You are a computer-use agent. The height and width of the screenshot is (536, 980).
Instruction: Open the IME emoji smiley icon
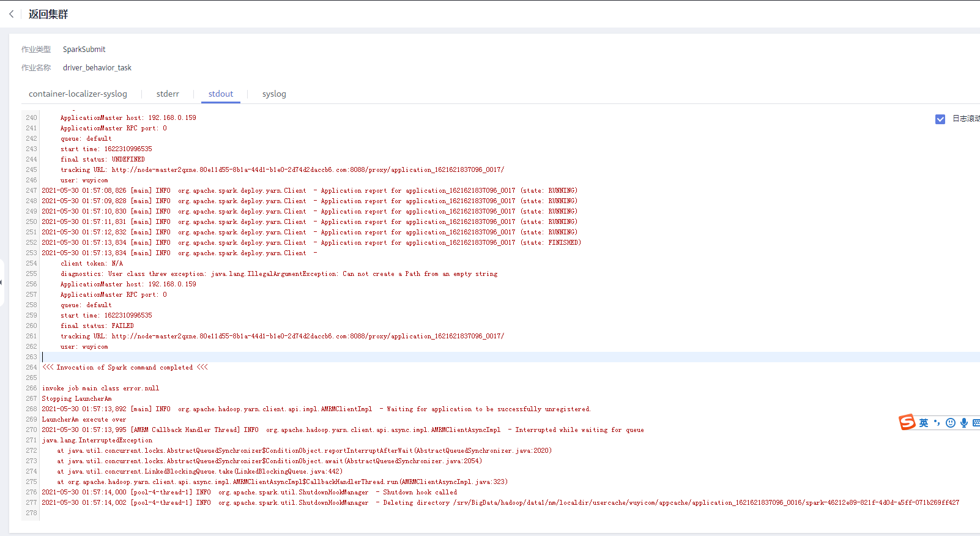click(x=950, y=423)
